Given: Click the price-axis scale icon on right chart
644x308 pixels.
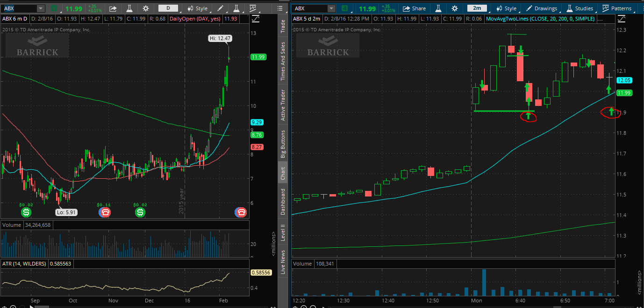Looking at the screenshot, I should coord(621,19).
